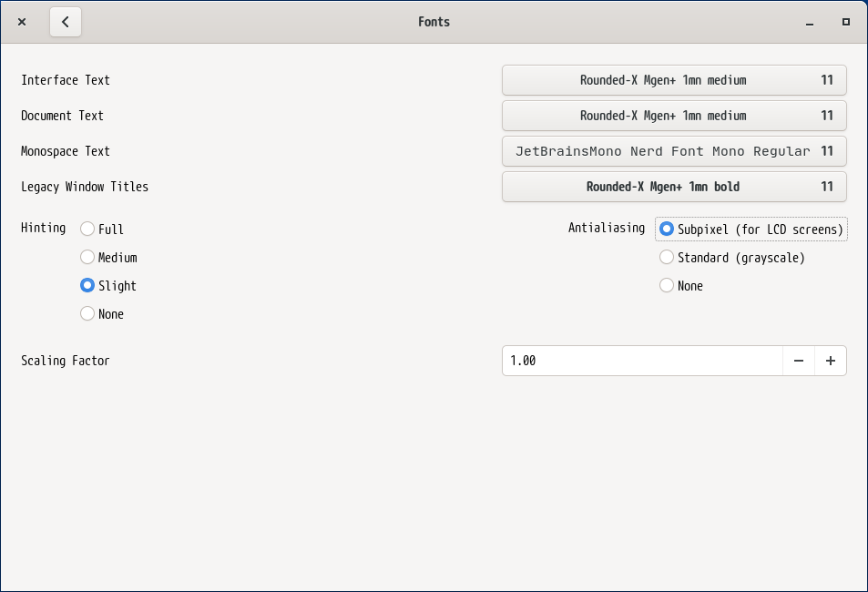The width and height of the screenshot is (868, 592).
Task: Close the Fonts window
Action: pos(22,22)
